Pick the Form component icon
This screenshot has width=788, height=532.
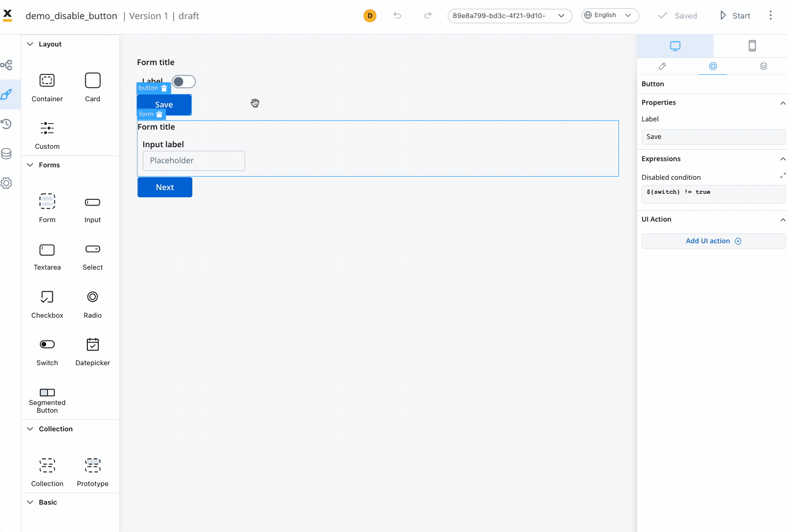click(x=47, y=201)
